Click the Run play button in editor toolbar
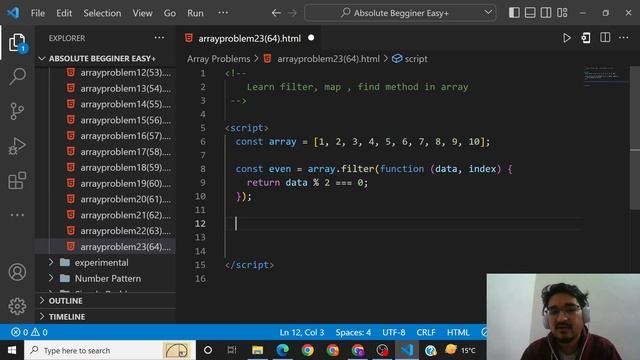Image resolution: width=640 pixels, height=360 pixels. click(567, 38)
